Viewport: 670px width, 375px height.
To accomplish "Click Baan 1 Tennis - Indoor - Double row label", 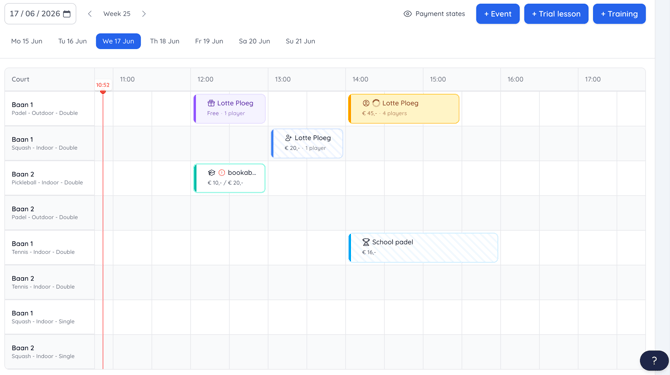I will pyautogui.click(x=49, y=248).
